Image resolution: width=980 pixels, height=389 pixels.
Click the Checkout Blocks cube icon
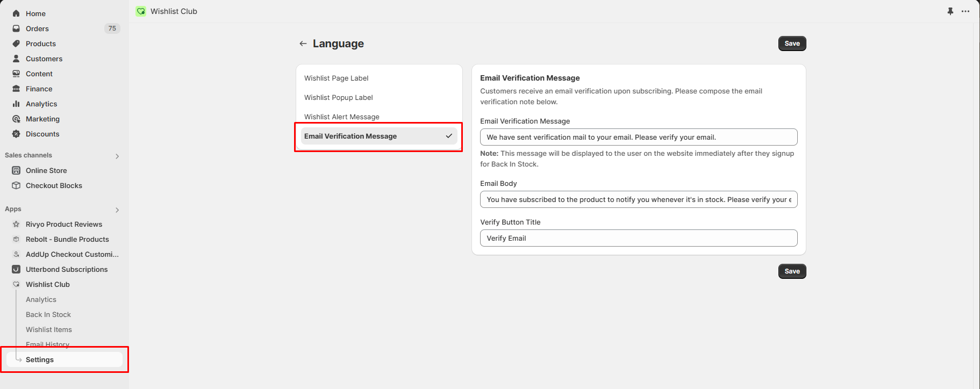(x=16, y=185)
